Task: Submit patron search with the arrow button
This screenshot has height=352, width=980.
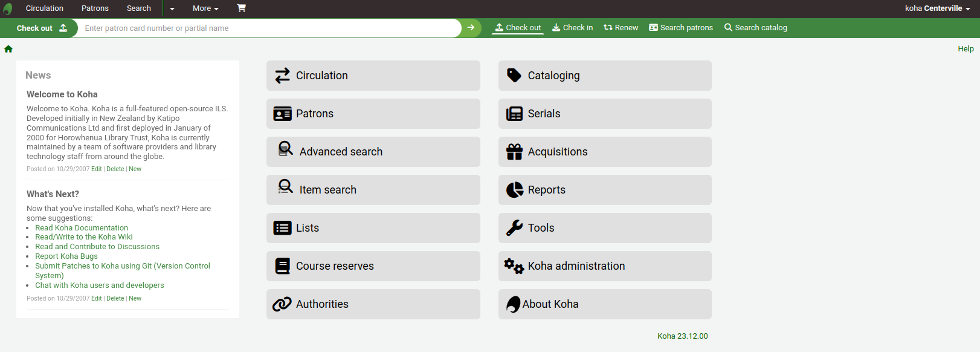Action: point(471,28)
